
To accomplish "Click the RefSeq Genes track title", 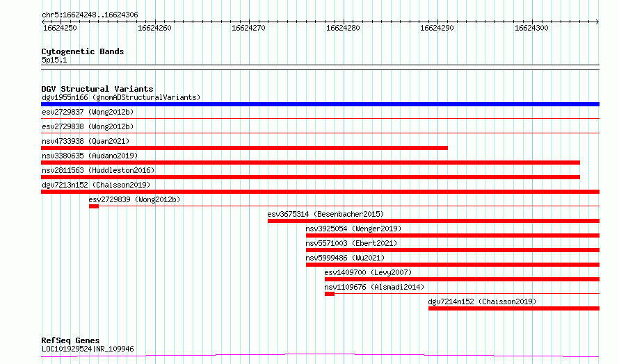I will [x=71, y=340].
